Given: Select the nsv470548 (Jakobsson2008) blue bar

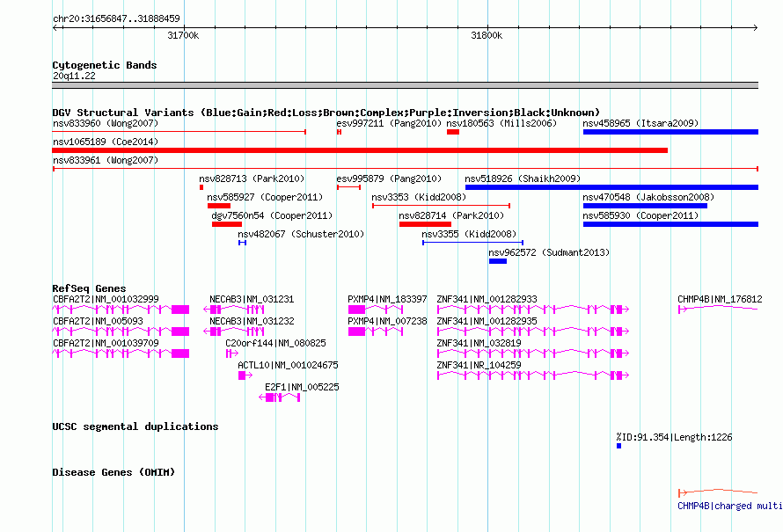Looking at the screenshot, I should (x=645, y=206).
